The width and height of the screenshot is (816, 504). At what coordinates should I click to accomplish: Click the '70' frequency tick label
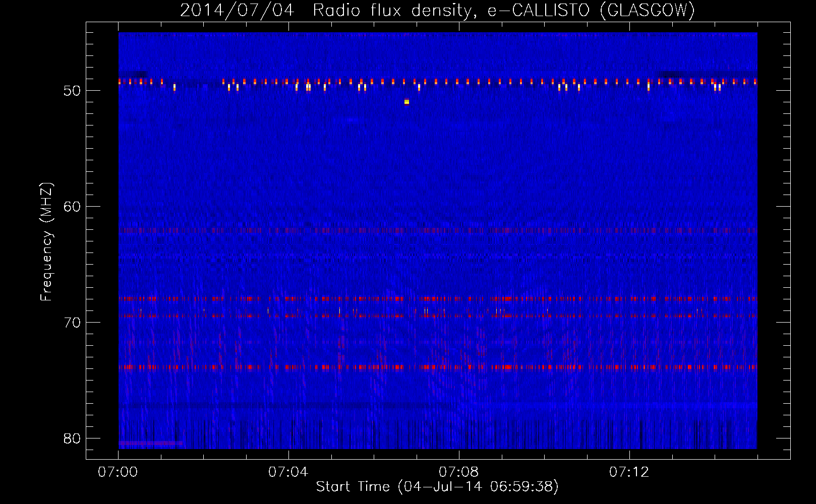[72, 323]
